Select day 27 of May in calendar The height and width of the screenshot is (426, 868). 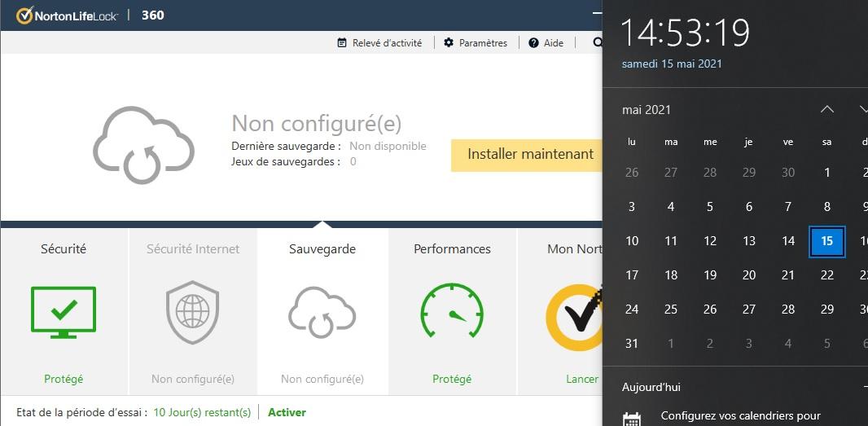click(x=749, y=309)
